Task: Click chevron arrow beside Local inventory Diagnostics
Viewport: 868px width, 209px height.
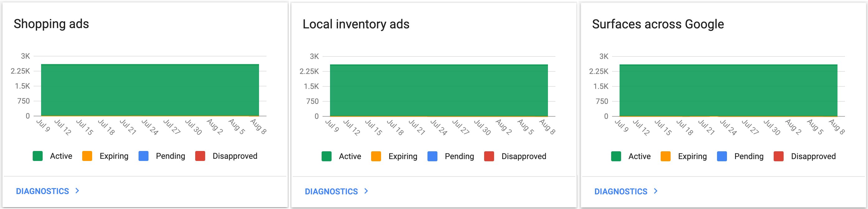Action: [x=366, y=191]
